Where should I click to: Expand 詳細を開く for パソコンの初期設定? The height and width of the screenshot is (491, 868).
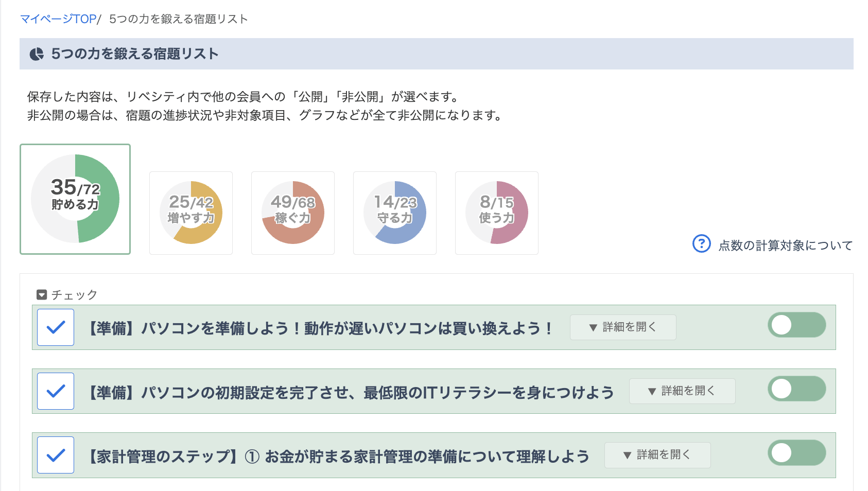coord(682,391)
